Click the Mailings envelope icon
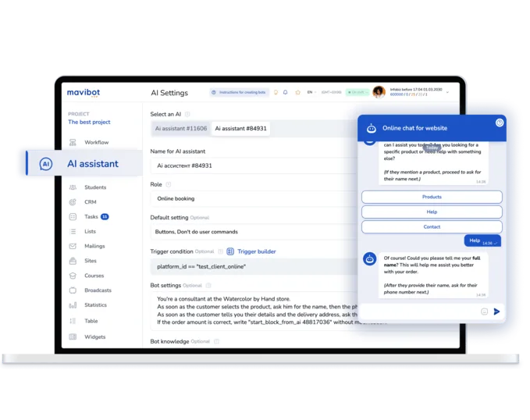The height and width of the screenshot is (420, 530). (73, 246)
